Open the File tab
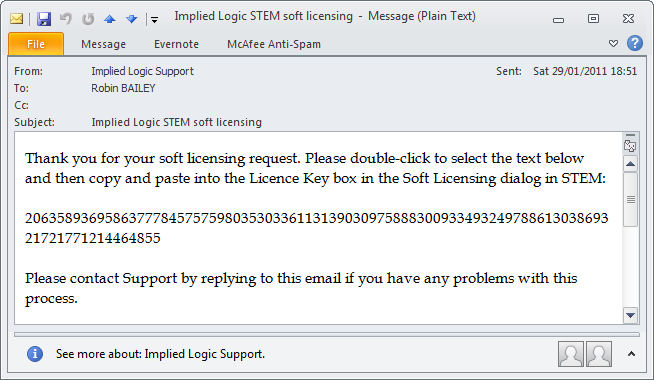Image resolution: width=654 pixels, height=380 pixels. pyautogui.click(x=36, y=44)
